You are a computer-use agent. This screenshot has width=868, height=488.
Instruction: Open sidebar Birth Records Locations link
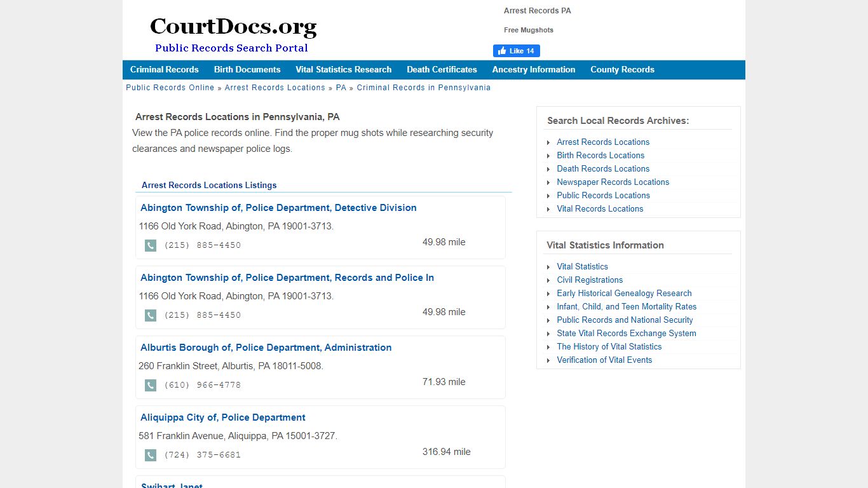[600, 156]
